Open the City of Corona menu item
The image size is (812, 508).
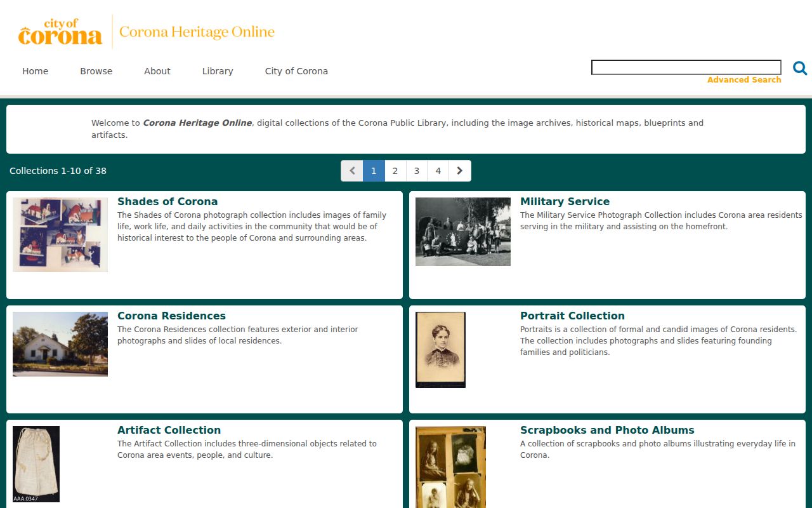pos(296,71)
